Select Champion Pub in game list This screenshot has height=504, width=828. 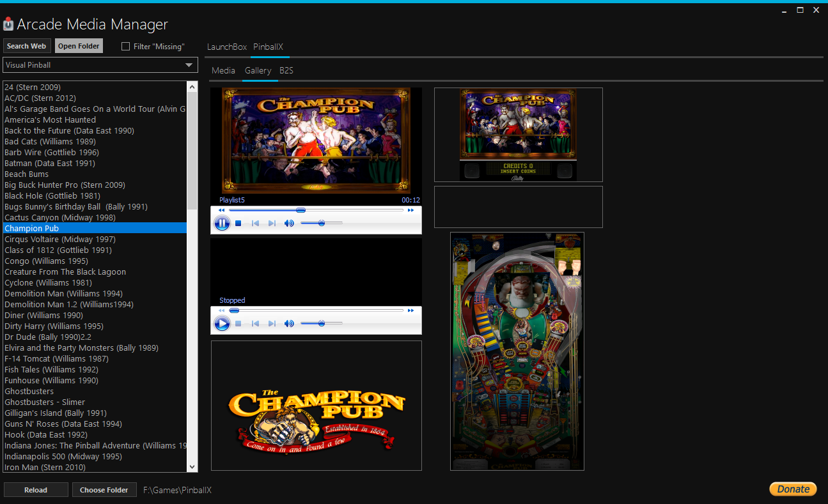point(95,228)
